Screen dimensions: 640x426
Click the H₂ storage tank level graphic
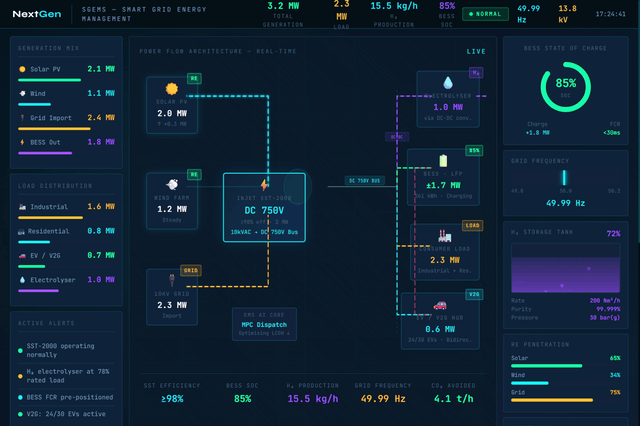565,268
